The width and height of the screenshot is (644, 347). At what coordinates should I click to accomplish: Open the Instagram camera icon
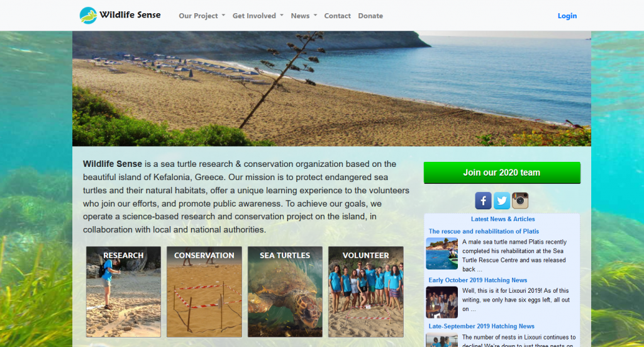pyautogui.click(x=520, y=201)
